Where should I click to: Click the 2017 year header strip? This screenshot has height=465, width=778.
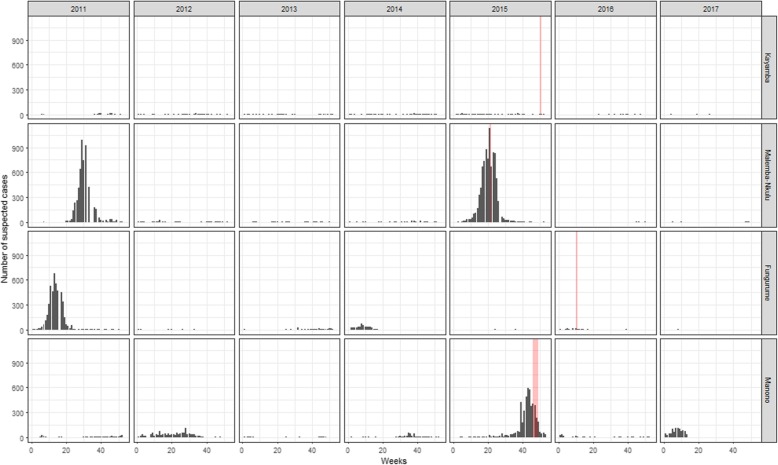pos(708,8)
